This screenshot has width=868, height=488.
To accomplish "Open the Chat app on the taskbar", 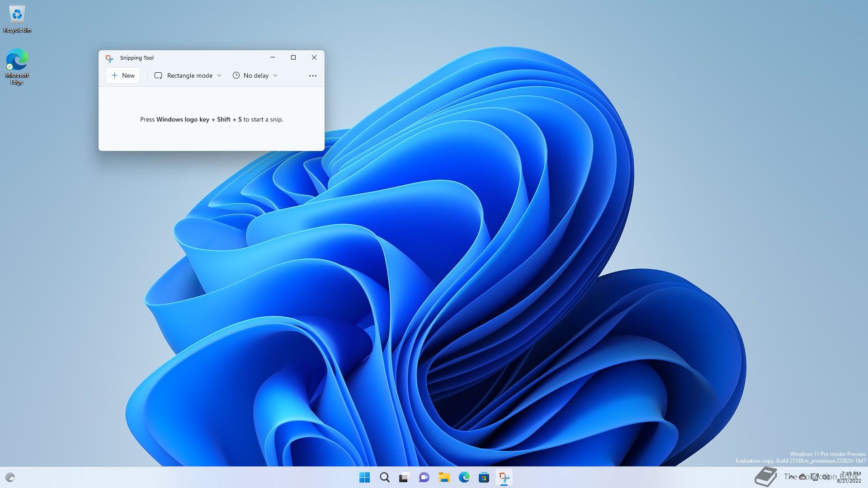I will point(424,477).
